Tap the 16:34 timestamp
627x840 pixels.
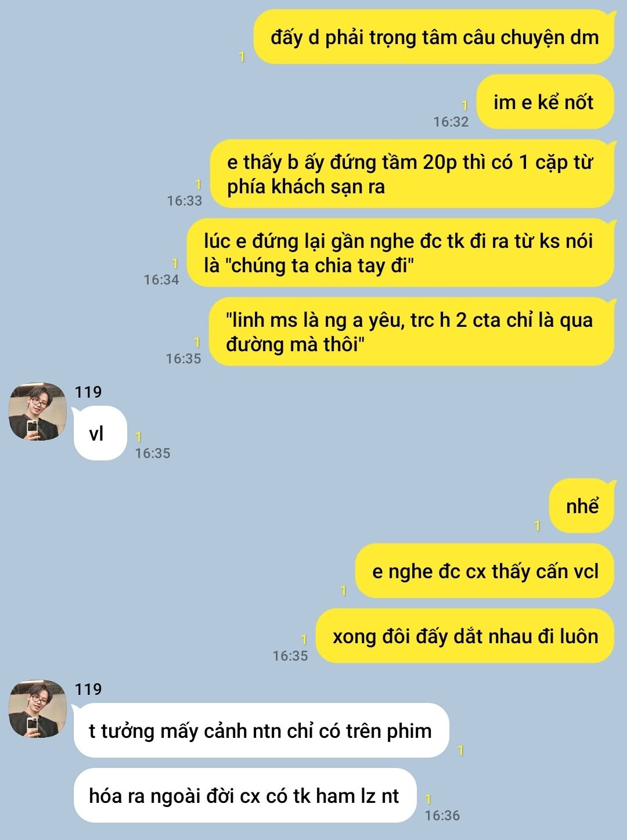(161, 279)
